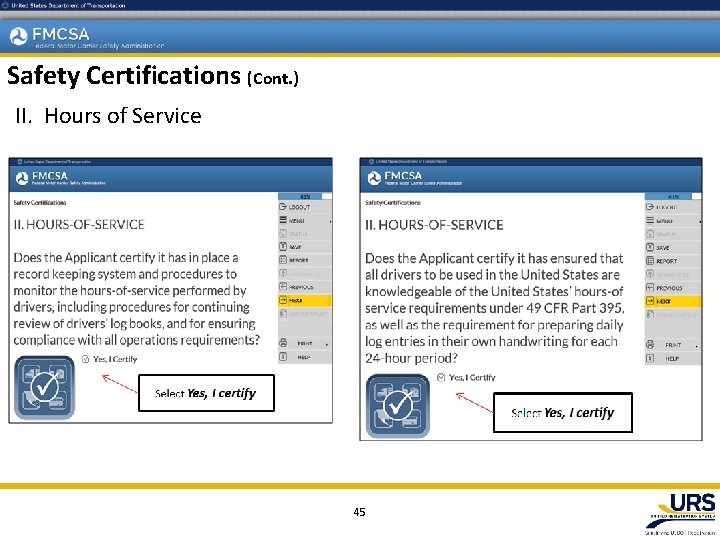Expand the Menu submenu arrow in right screenshot
Image resolution: width=720 pixels, height=540 pixels.
700,222
